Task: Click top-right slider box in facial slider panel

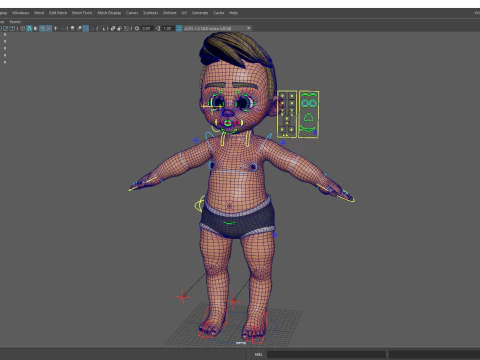Action: click(292, 96)
